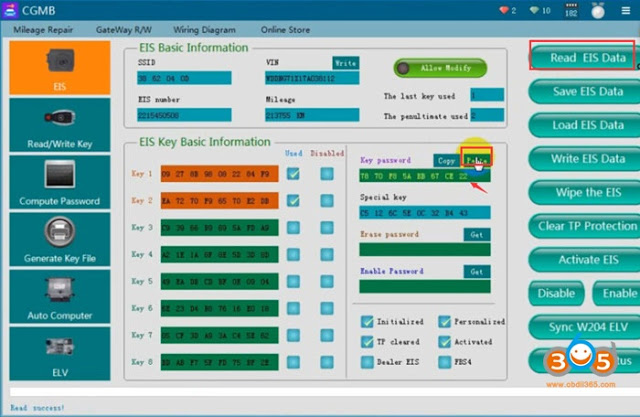The width and height of the screenshot is (640, 417).
Task: Toggle the Allow Modify switch
Action: [440, 68]
